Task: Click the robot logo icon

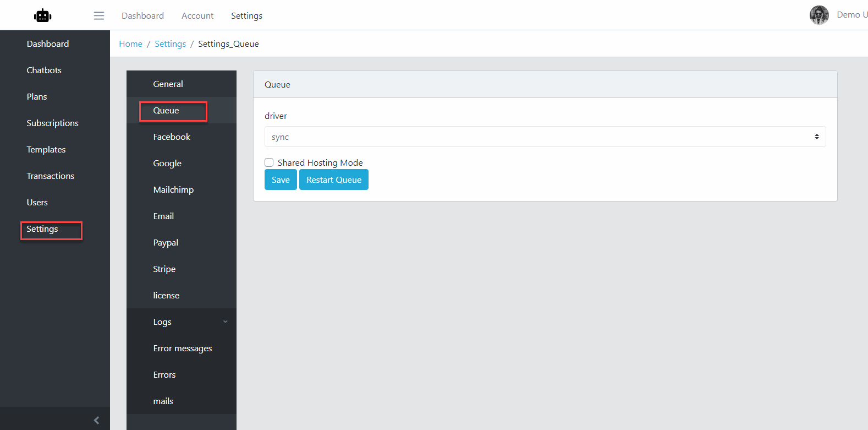Action: 43,15
